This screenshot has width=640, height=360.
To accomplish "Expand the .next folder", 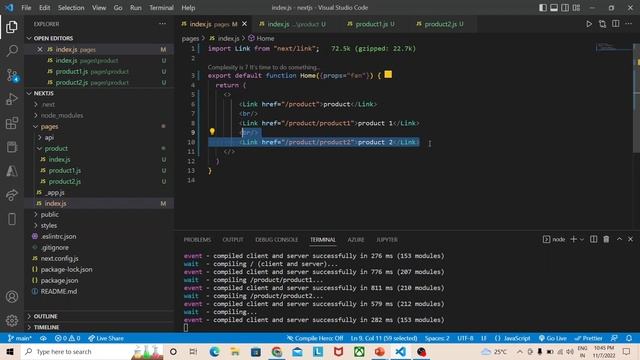I will tap(36, 104).
